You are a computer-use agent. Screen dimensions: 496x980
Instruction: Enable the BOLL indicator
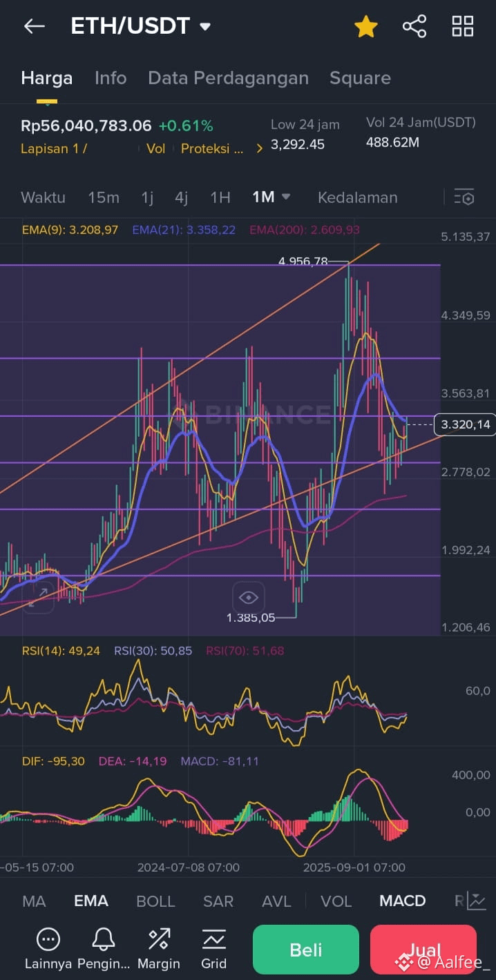click(155, 901)
